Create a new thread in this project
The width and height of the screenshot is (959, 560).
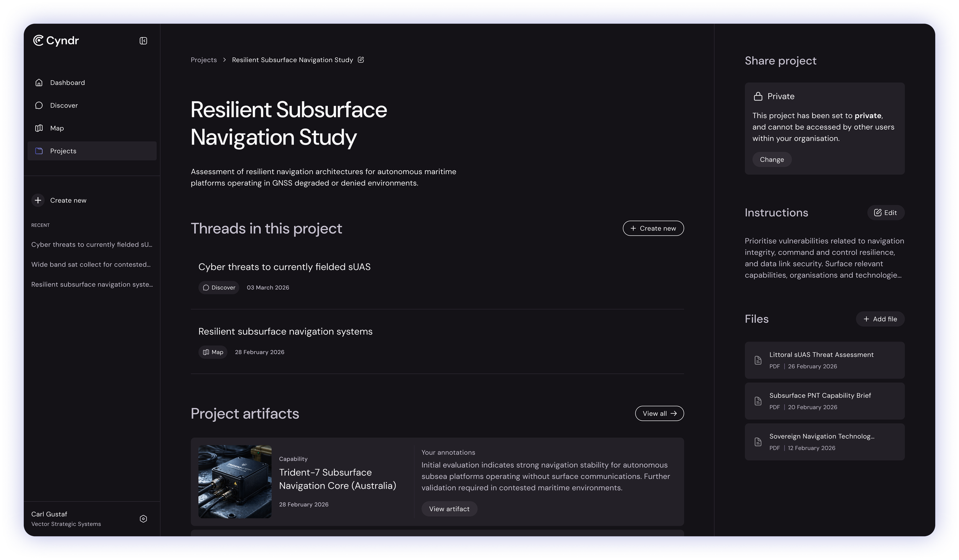tap(653, 228)
